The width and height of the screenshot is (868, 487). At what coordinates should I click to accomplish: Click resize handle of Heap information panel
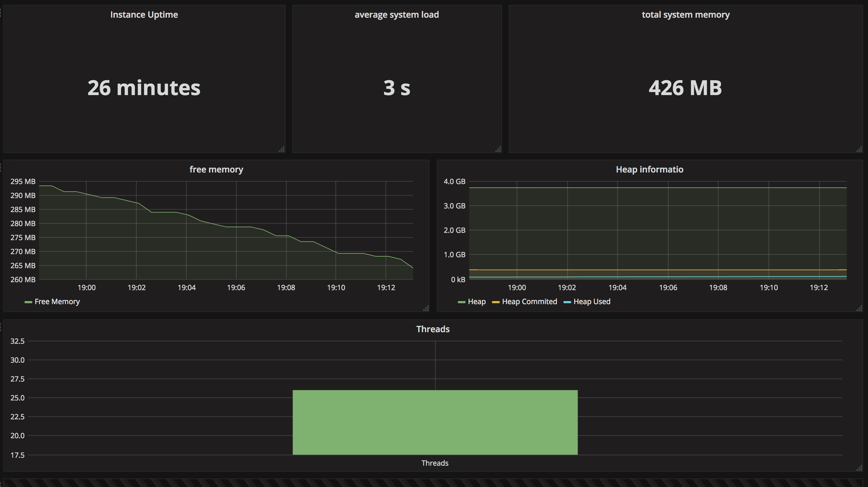(859, 308)
